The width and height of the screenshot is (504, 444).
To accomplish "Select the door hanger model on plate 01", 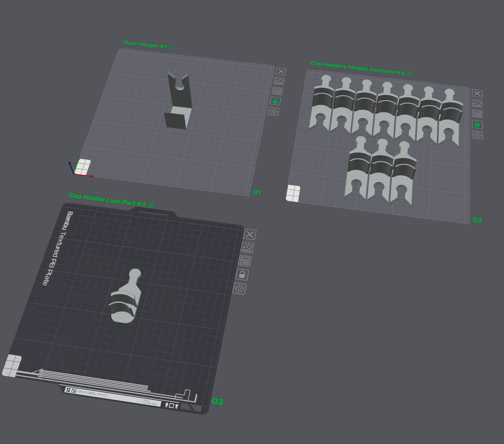I will point(178,100).
